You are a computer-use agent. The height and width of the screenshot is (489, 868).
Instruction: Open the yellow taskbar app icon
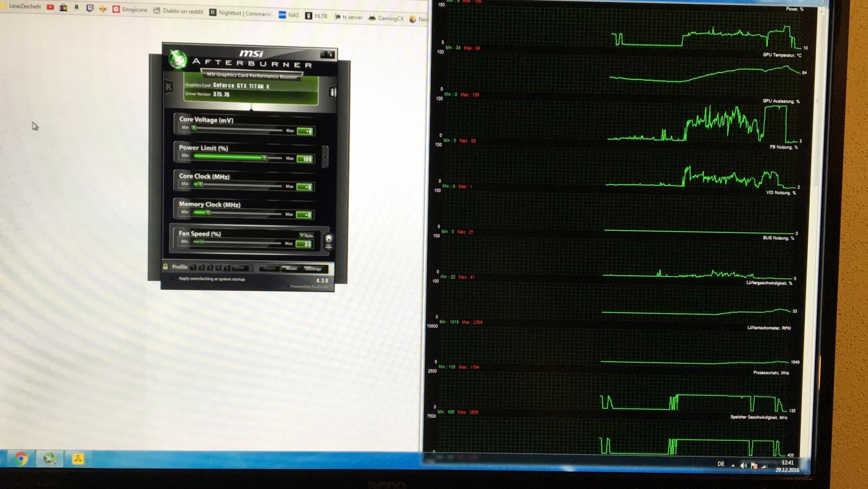78,459
